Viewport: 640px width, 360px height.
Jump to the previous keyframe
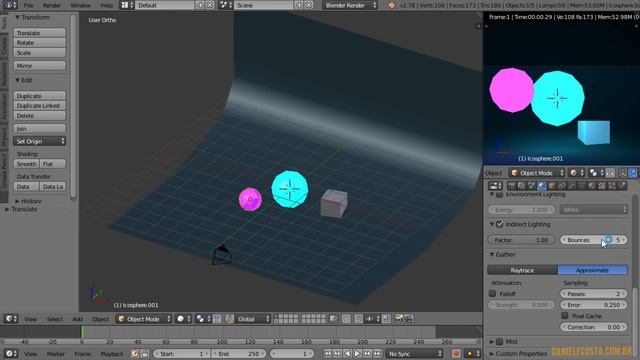click(338, 353)
